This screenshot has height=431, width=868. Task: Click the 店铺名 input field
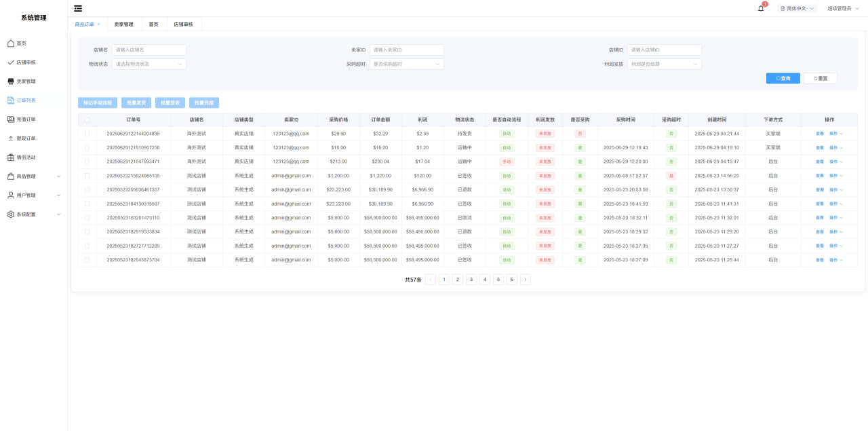(x=149, y=50)
